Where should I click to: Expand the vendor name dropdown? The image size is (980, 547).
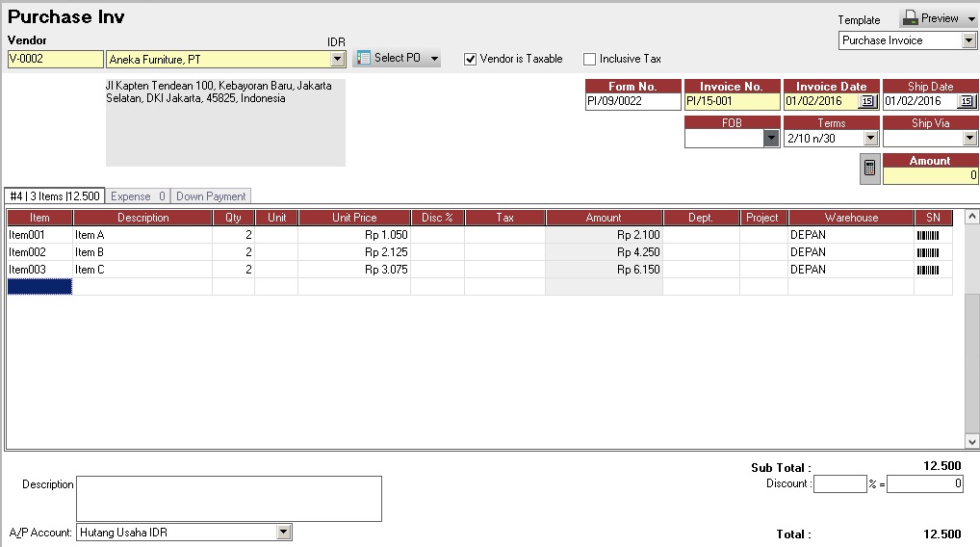[x=337, y=60]
